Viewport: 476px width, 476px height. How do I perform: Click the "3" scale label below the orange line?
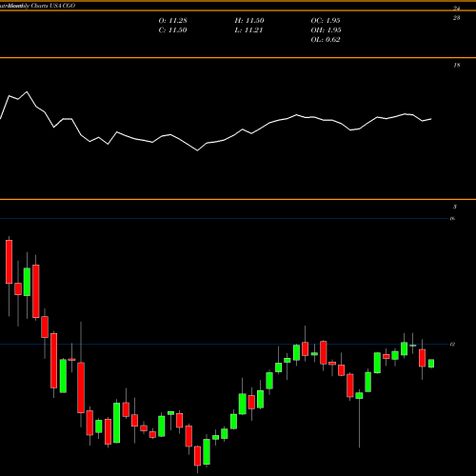(455, 207)
